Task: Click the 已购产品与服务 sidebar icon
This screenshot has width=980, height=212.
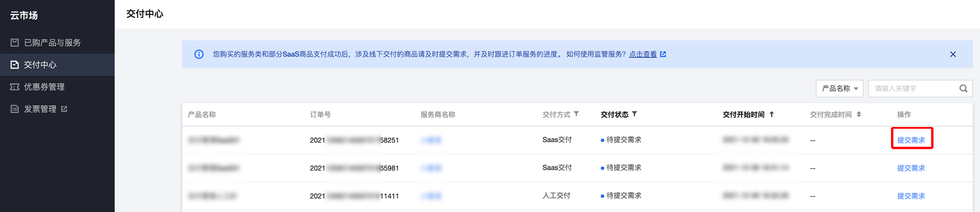Action: tap(15, 43)
